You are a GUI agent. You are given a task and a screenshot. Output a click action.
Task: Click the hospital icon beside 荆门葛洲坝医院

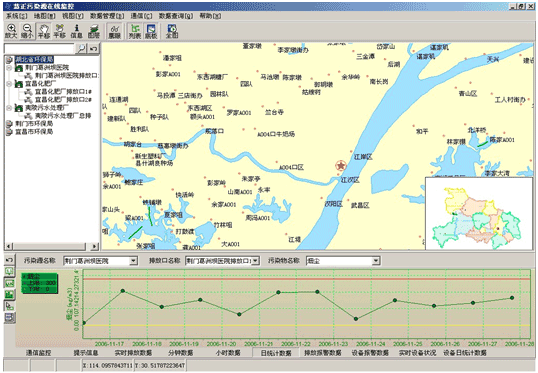click(x=19, y=68)
